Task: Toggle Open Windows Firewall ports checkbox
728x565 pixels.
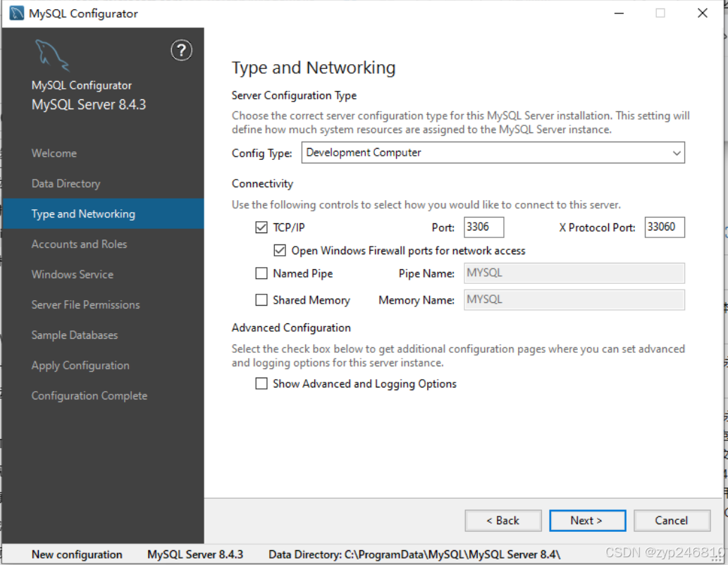Action: coord(280,250)
